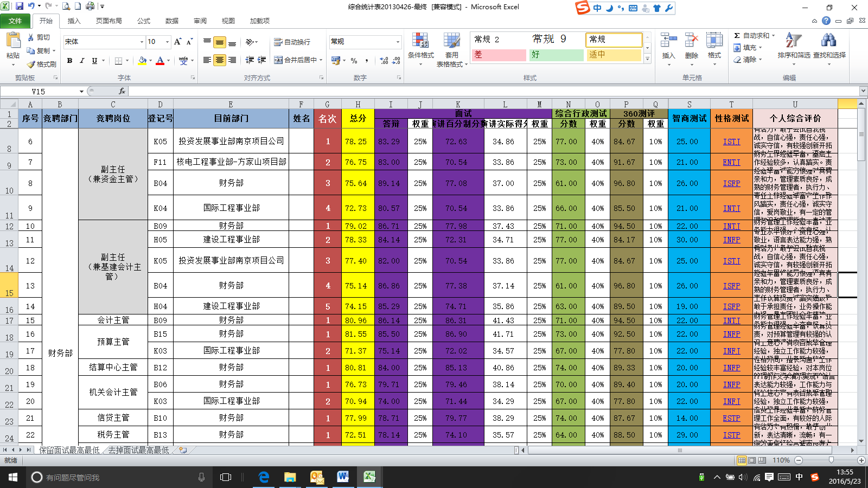
Task: Open the Name Box dropdown arrow
Action: pyautogui.click(x=81, y=92)
